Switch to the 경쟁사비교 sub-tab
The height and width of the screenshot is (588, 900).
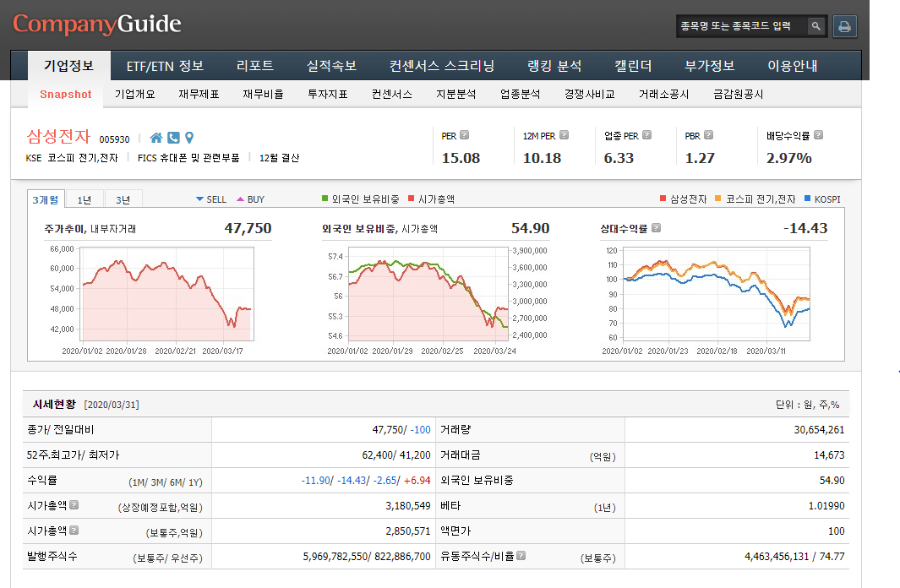[590, 94]
